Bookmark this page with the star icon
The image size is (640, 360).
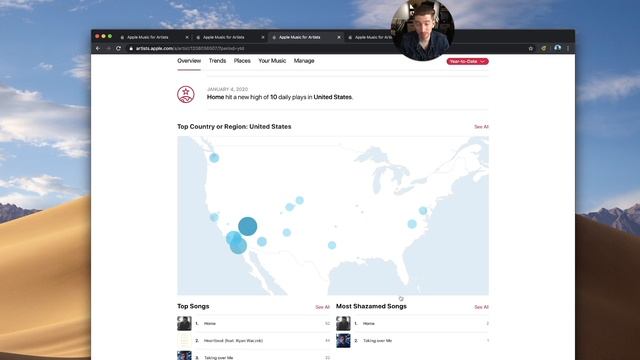[x=531, y=48]
